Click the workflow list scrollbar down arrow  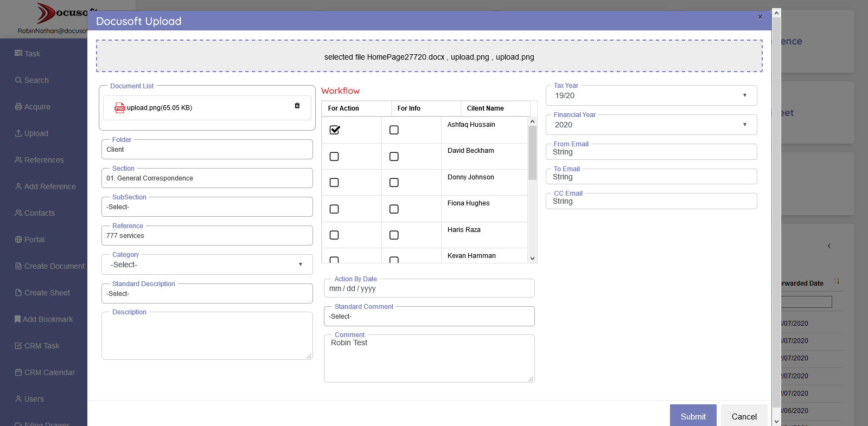coord(532,259)
